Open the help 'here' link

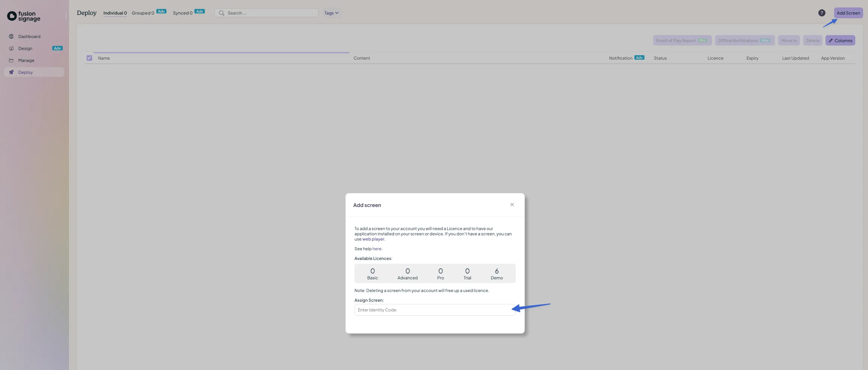pyautogui.click(x=377, y=249)
